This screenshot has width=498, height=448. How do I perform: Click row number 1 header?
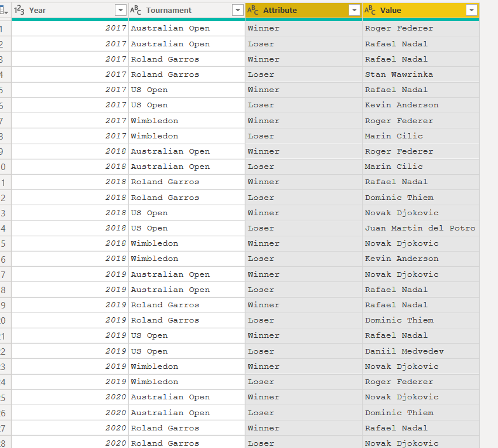click(x=5, y=29)
